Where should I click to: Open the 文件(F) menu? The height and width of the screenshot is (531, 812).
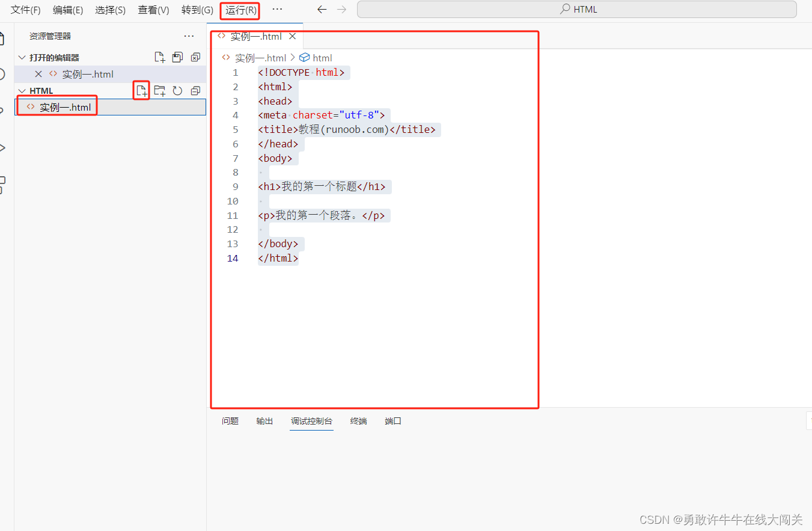[26, 10]
